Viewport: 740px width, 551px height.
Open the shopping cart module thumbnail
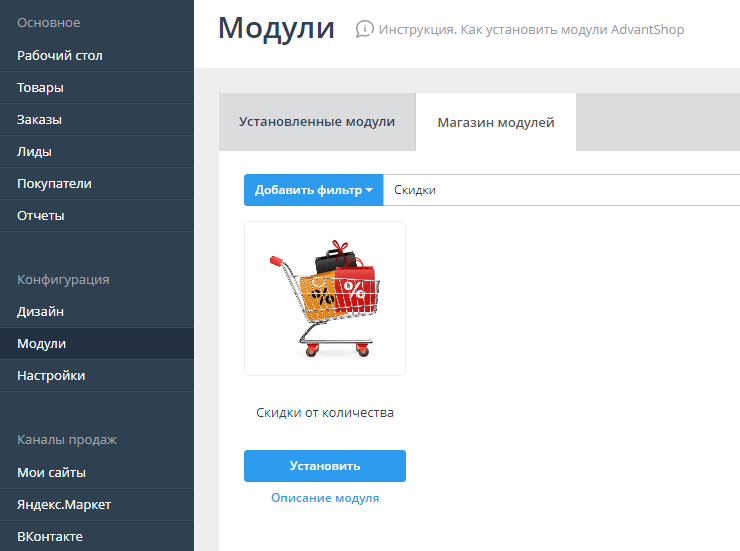click(325, 298)
